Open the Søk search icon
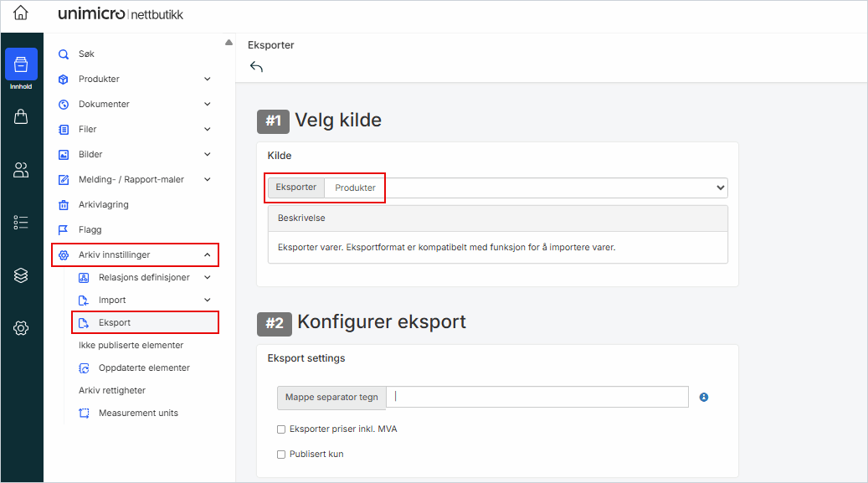 [x=63, y=53]
